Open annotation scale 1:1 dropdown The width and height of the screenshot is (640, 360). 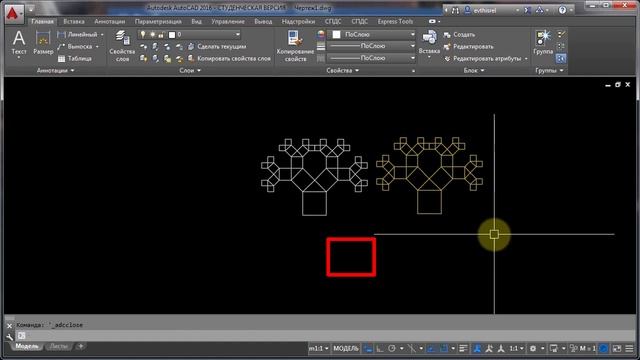point(516,349)
